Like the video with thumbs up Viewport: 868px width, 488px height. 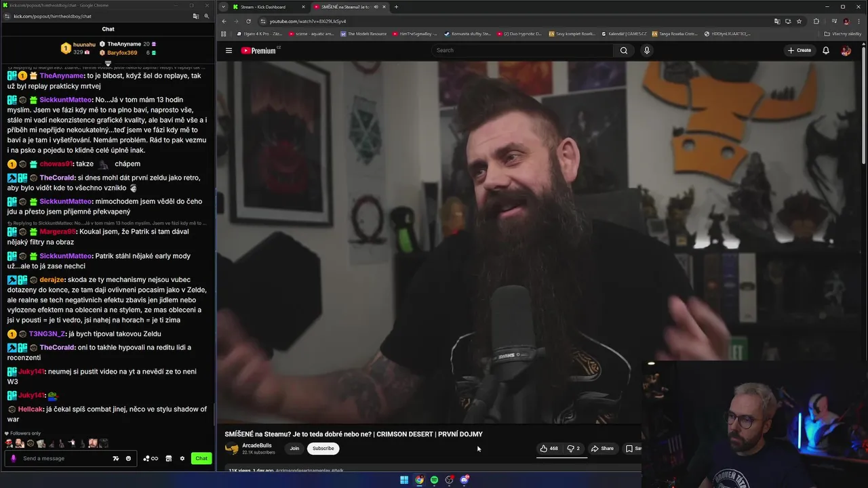point(549,448)
